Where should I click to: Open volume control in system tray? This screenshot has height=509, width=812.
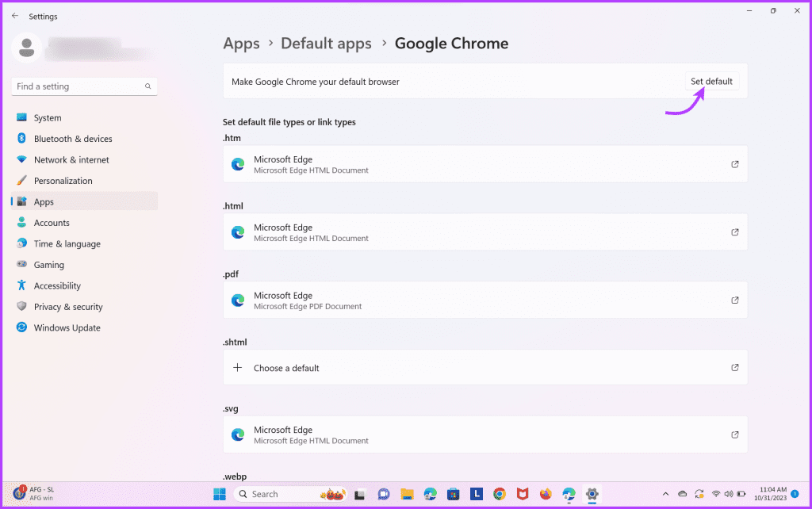point(729,494)
